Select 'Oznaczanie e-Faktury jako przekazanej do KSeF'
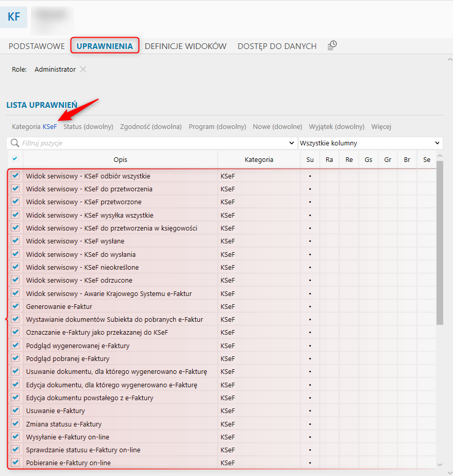Viewport: 453px width, 476px height. pos(222,333)
